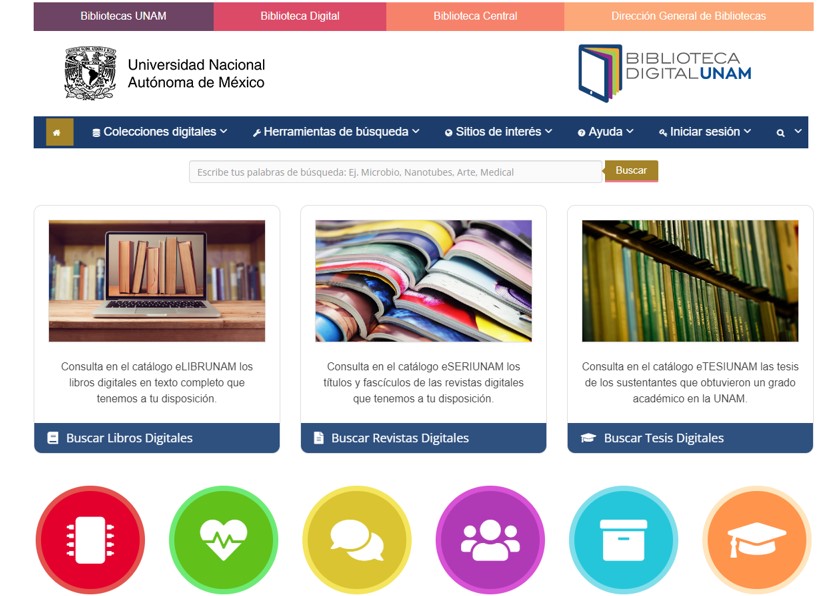This screenshot has height=596, width=837.
Task: Click the orange graduation cap circle icon
Action: click(x=757, y=540)
